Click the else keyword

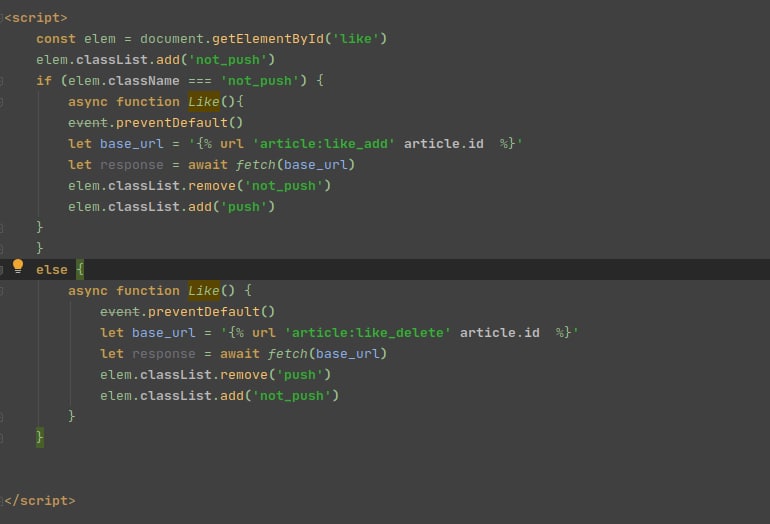tap(52, 270)
